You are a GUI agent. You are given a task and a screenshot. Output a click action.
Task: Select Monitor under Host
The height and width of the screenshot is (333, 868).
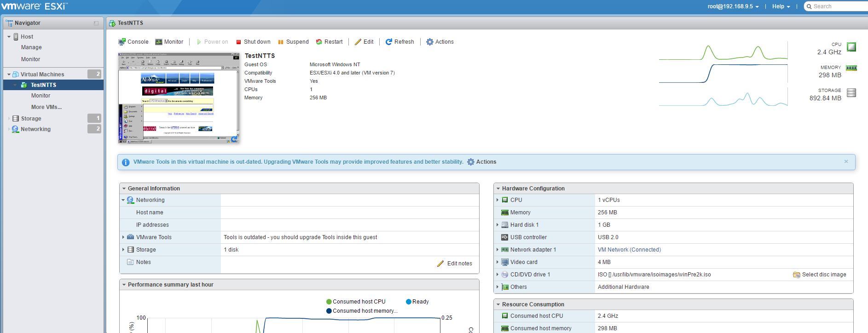pyautogui.click(x=30, y=59)
